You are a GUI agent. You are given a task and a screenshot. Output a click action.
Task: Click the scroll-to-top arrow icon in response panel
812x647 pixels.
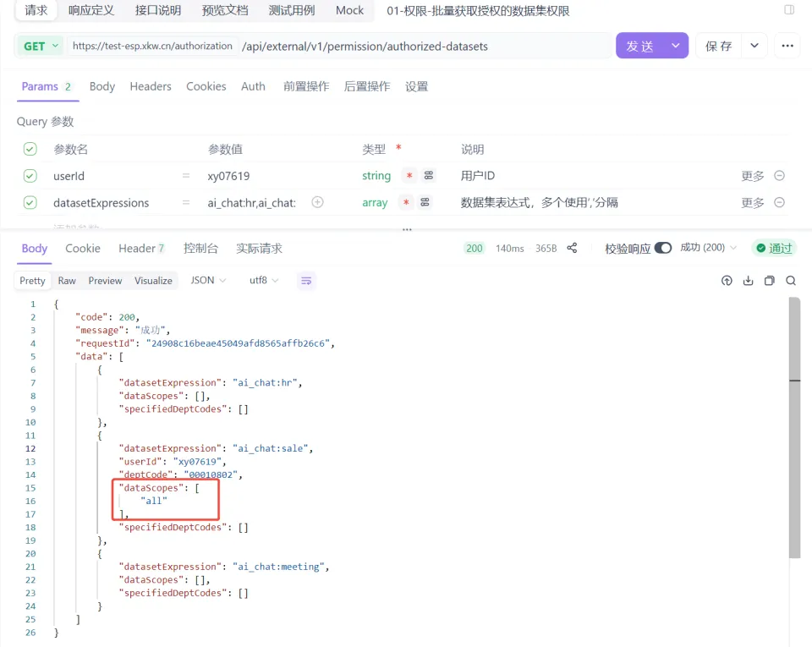pos(726,280)
